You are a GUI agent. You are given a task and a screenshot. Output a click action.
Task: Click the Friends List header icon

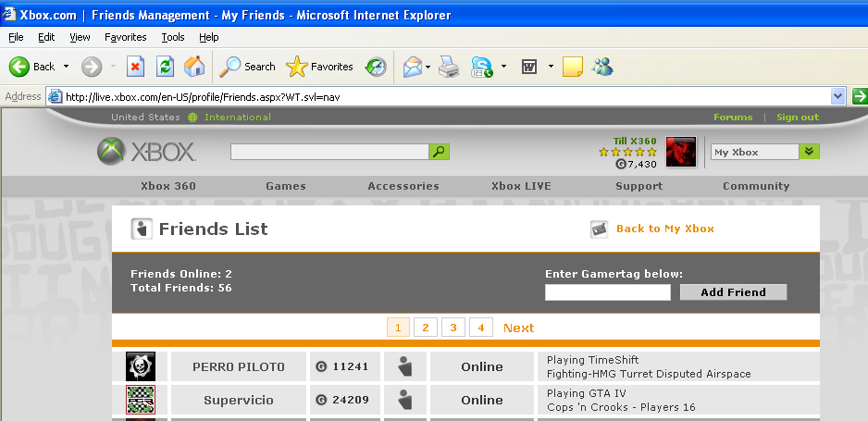point(142,229)
